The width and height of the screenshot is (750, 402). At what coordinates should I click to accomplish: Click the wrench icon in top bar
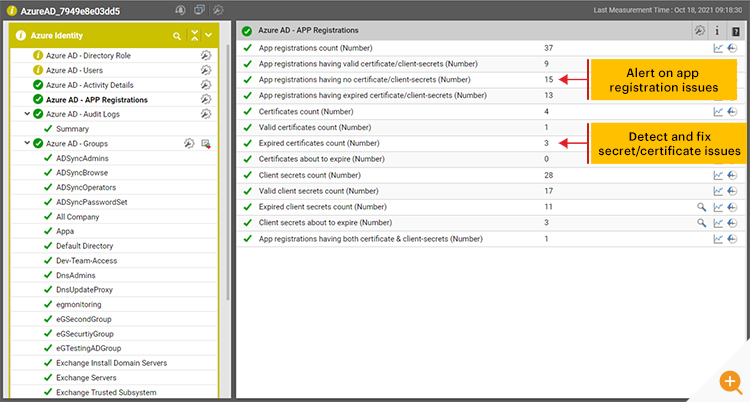point(218,10)
